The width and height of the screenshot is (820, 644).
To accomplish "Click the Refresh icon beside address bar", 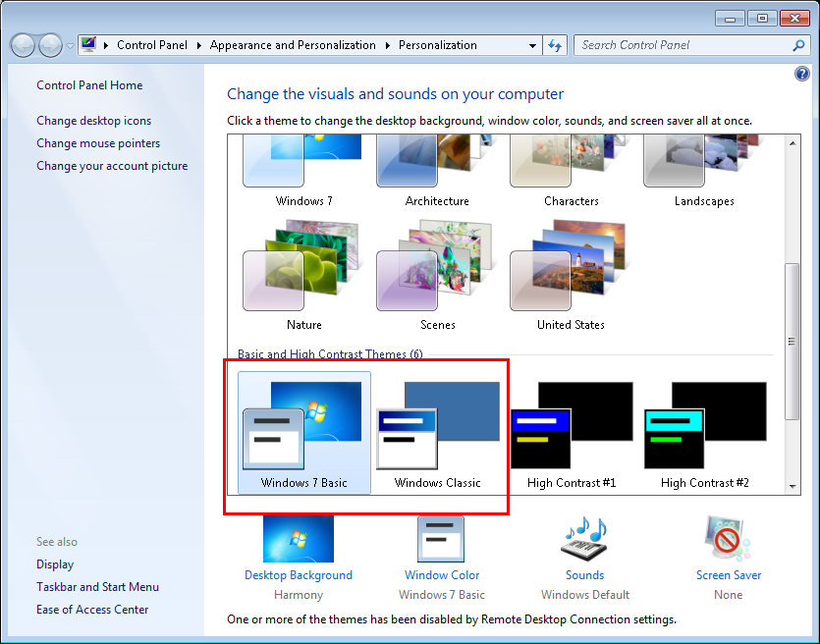I will (x=555, y=45).
